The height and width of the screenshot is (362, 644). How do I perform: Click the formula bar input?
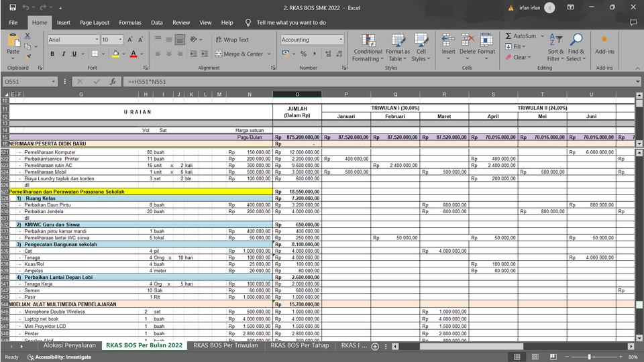tap(378, 82)
